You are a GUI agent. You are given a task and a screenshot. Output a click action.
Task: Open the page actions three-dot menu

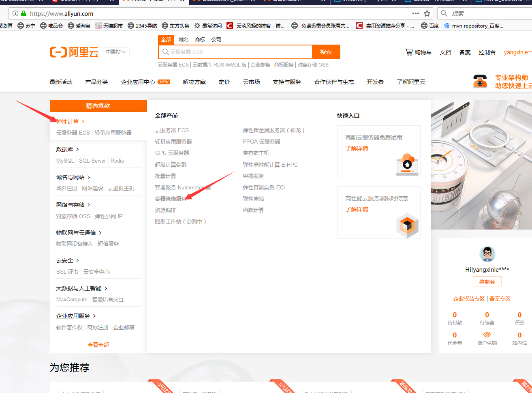pos(416,13)
